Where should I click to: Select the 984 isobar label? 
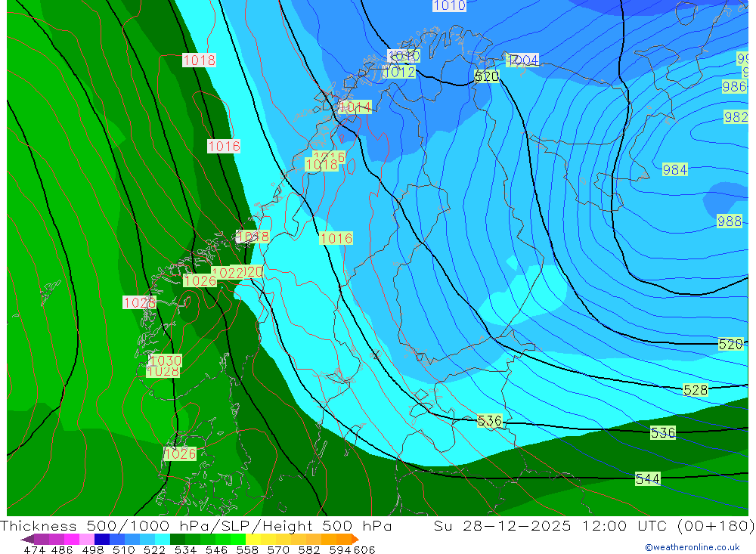click(x=674, y=170)
